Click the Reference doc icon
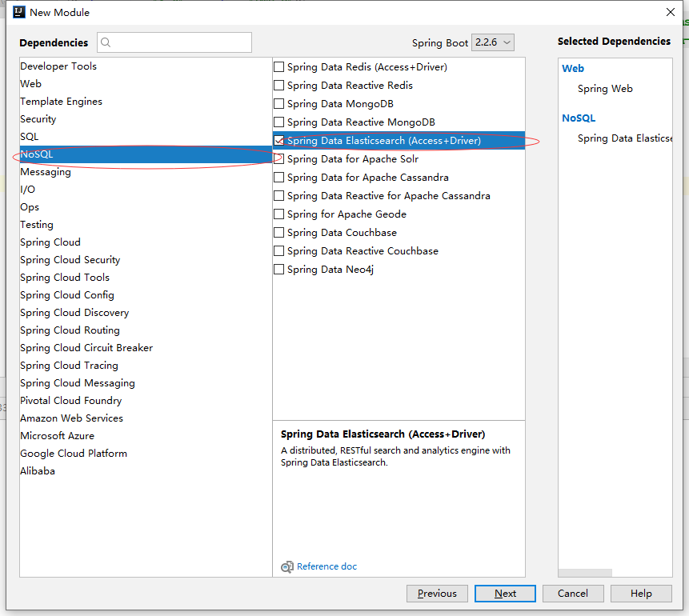689x616 pixels. 287,567
